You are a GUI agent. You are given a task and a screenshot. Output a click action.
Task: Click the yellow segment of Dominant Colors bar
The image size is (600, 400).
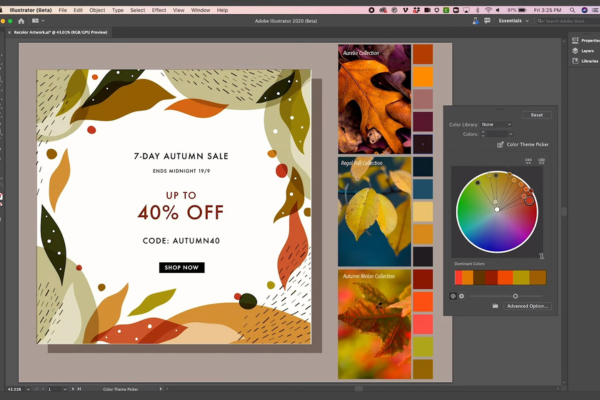[x=521, y=278]
